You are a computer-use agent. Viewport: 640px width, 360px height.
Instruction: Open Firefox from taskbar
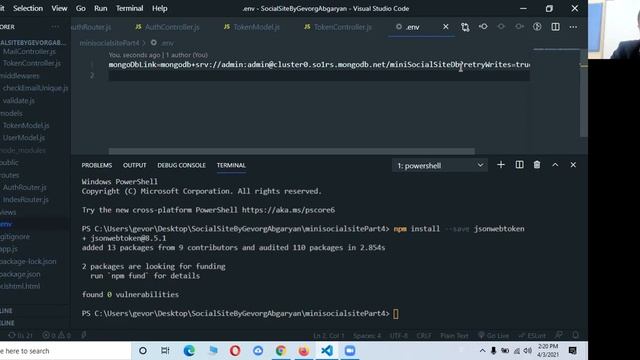[304, 351]
